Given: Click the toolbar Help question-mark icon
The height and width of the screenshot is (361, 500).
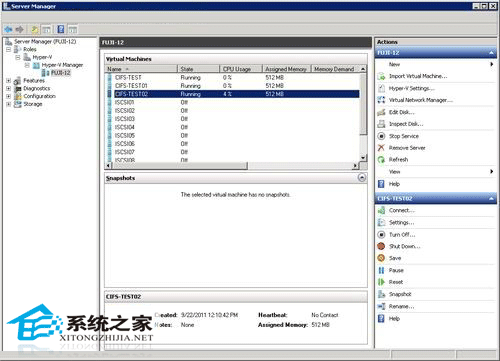Looking at the screenshot, I should tap(61, 29).
